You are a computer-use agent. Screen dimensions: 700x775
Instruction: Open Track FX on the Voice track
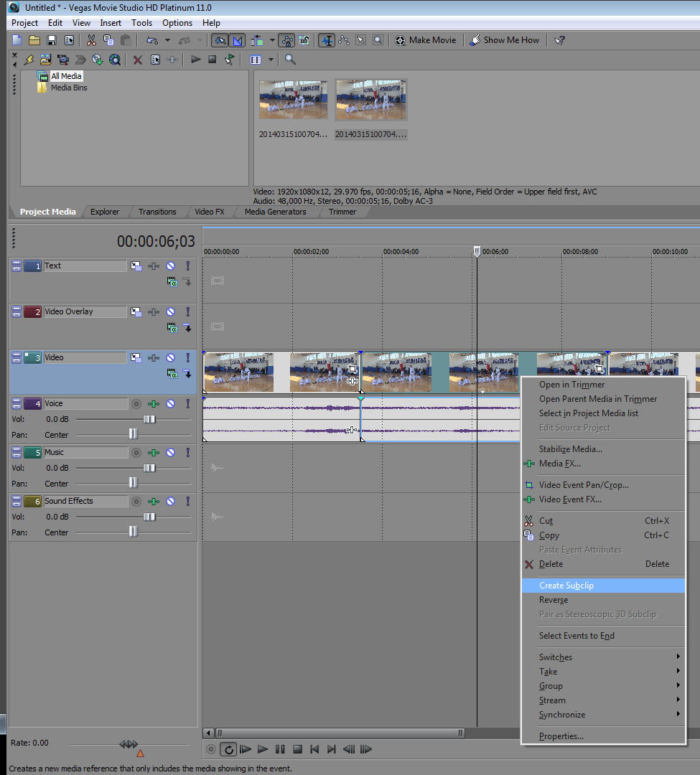[x=154, y=404]
